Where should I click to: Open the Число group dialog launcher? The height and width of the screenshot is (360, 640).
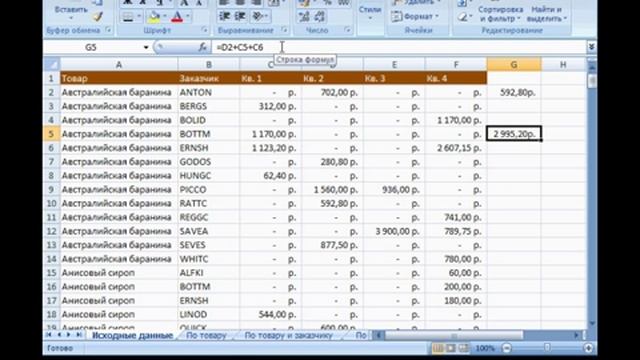[x=347, y=30]
